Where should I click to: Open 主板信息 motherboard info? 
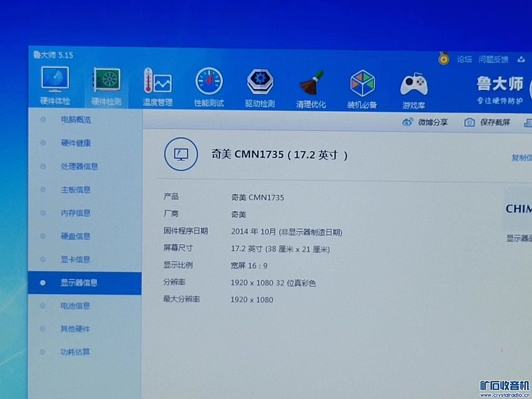tap(76, 190)
